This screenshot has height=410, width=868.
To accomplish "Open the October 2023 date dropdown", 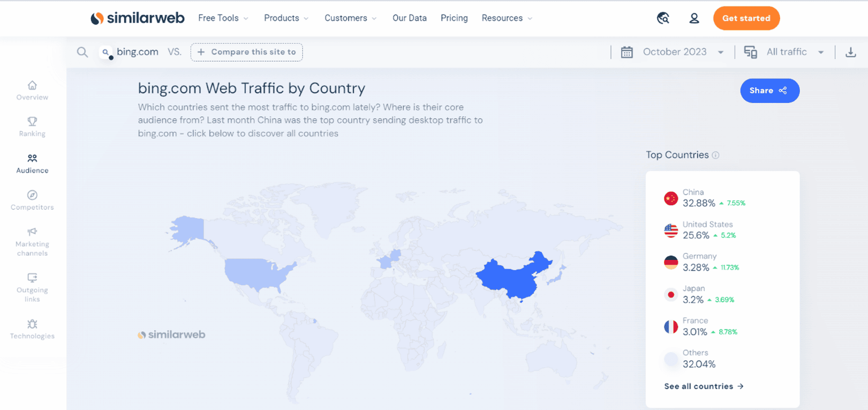I will (683, 52).
